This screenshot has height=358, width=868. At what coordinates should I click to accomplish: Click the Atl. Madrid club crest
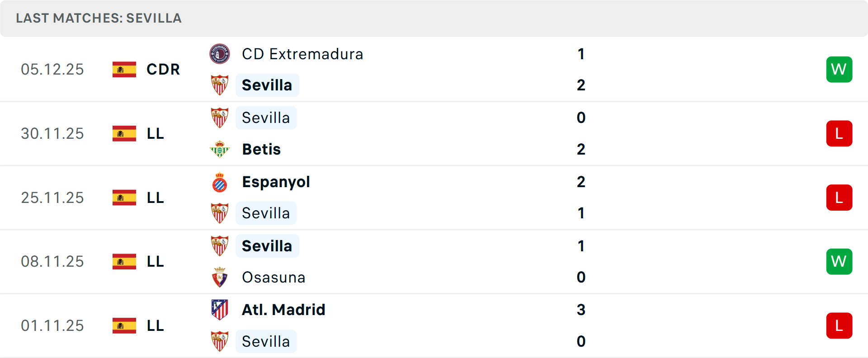220,310
